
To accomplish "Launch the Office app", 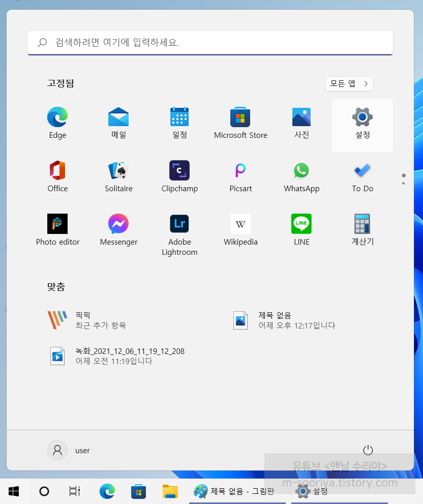I will tap(57, 176).
